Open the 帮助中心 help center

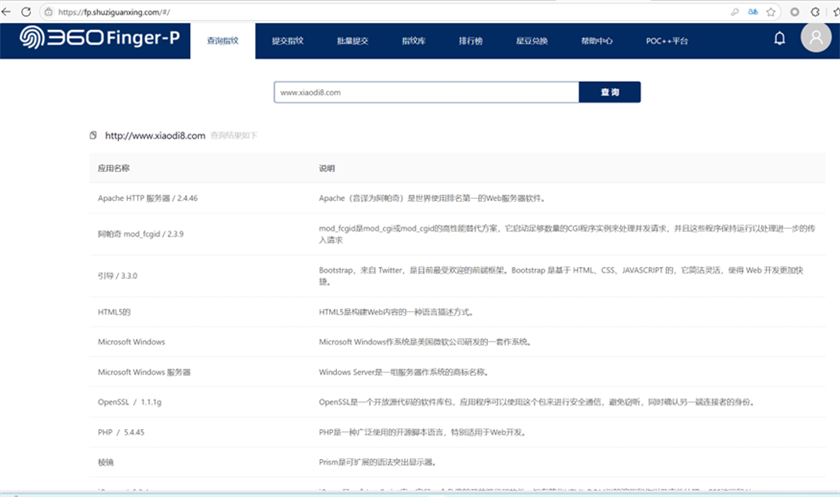point(597,41)
